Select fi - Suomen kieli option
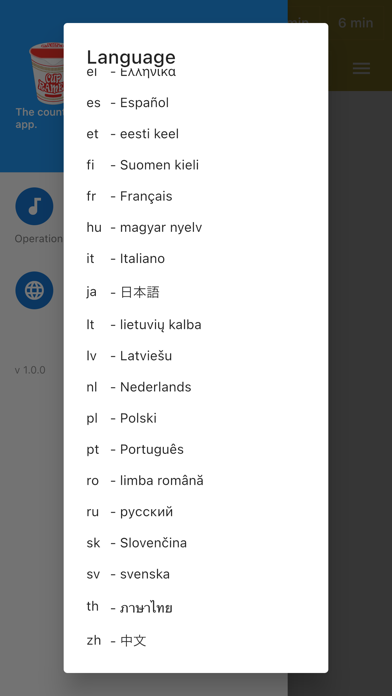Screen dimensions: 392x696 (196, 165)
